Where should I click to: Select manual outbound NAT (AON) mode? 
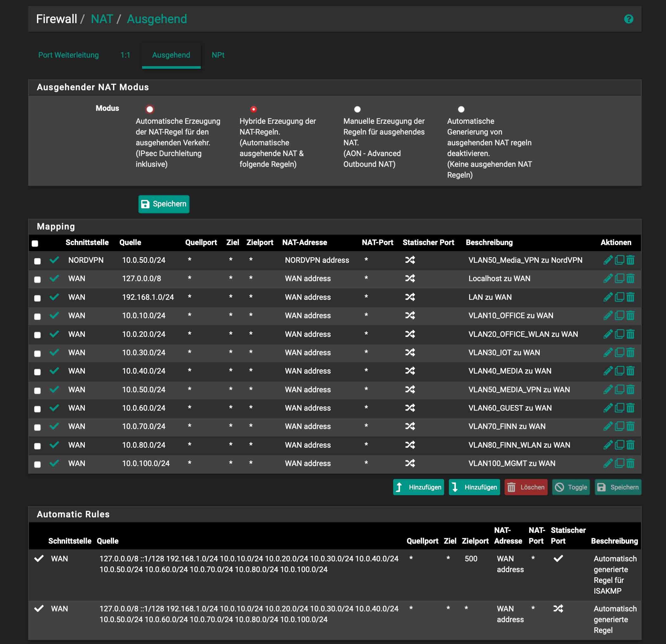pos(357,109)
